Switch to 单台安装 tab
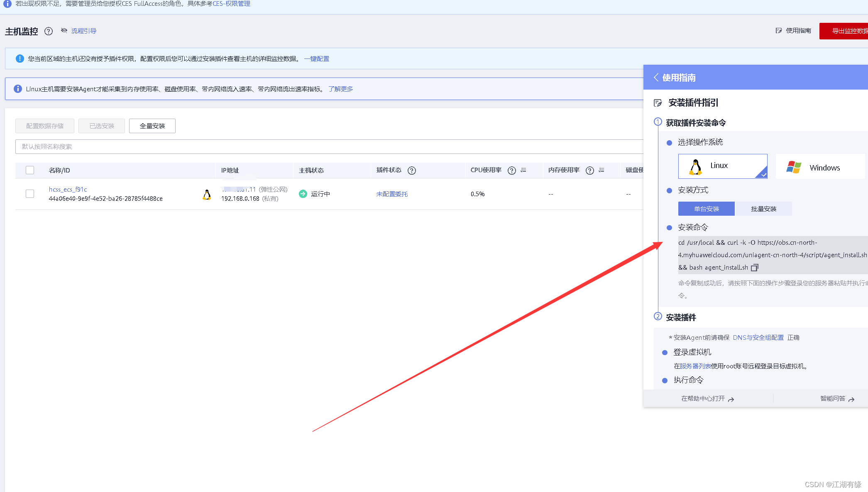This screenshot has width=868, height=492. click(x=706, y=209)
